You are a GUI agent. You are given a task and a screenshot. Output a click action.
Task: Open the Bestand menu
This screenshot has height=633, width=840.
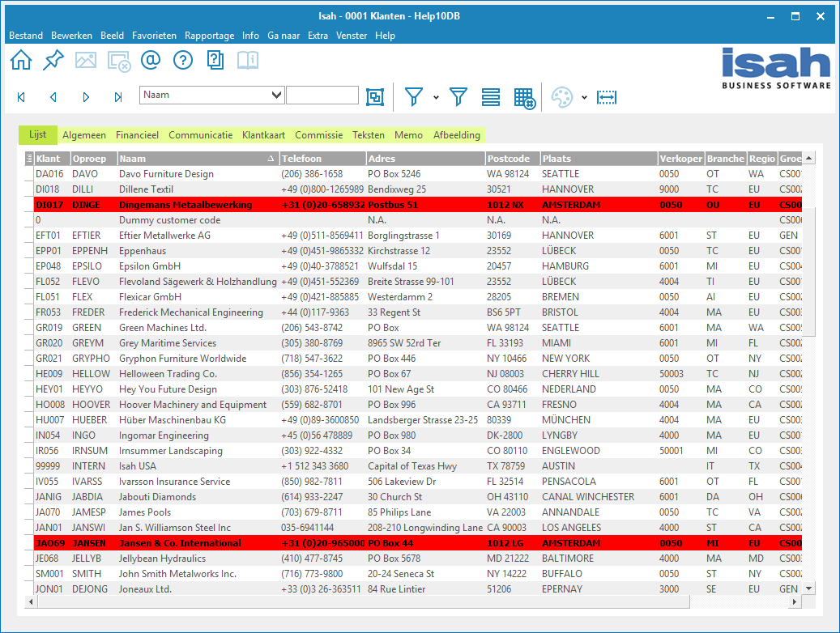(26, 36)
